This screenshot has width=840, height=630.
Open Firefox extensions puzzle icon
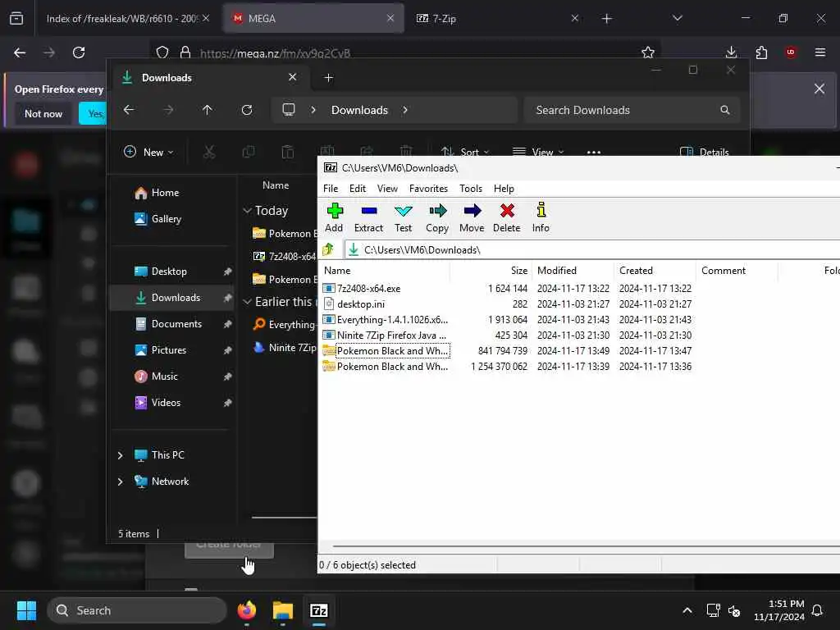click(x=761, y=52)
